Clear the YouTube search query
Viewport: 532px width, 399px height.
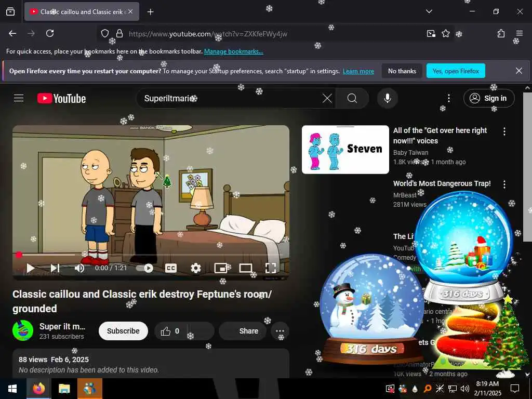[327, 98]
